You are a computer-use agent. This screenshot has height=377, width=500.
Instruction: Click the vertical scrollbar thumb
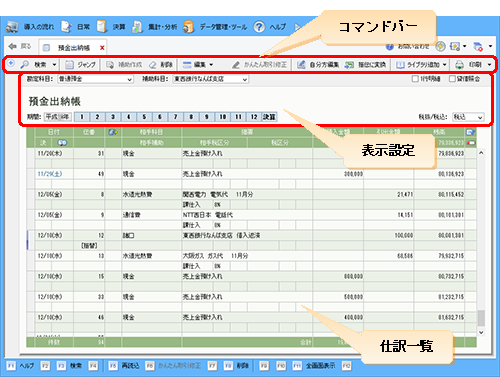(x=481, y=318)
